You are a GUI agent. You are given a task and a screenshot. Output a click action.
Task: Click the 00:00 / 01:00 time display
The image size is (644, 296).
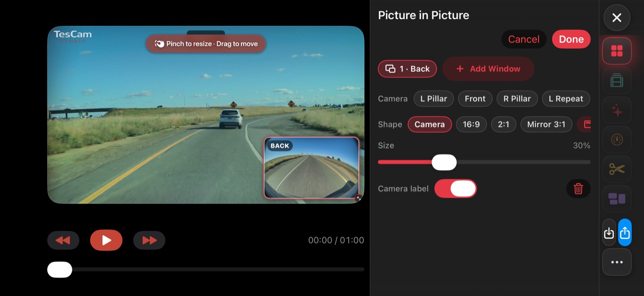[336, 240]
